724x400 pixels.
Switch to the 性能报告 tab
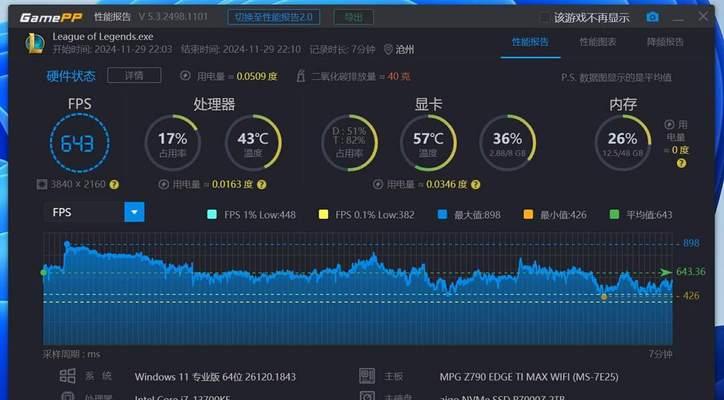530,42
